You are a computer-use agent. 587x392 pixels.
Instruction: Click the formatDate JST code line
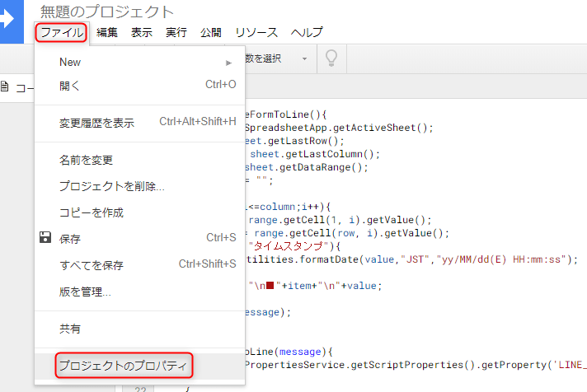coord(412,259)
